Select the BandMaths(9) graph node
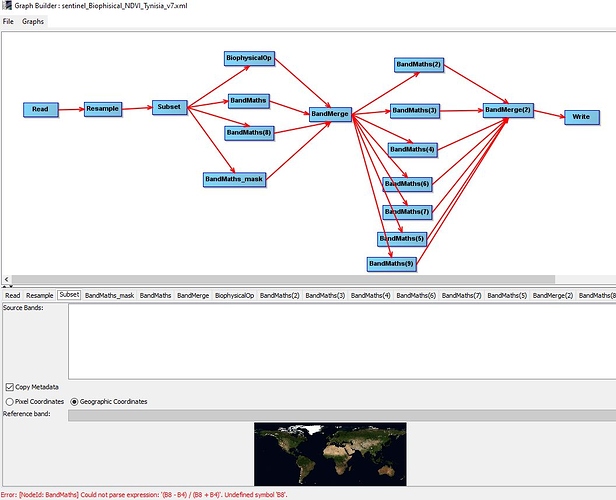The image size is (616, 500). click(392, 264)
